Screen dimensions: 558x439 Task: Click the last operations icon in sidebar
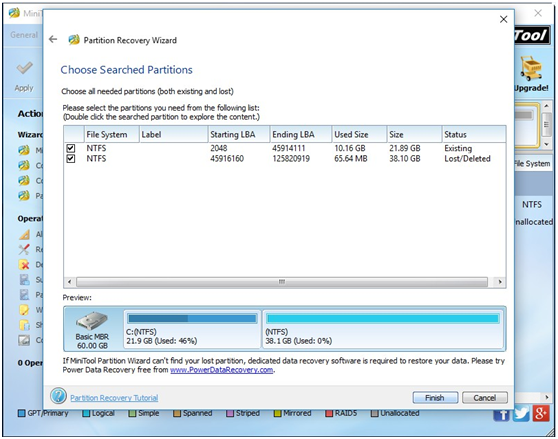click(x=24, y=340)
